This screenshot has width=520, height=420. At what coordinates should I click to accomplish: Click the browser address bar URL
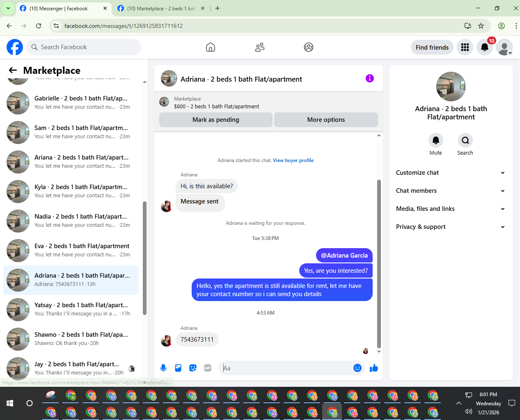(124, 26)
